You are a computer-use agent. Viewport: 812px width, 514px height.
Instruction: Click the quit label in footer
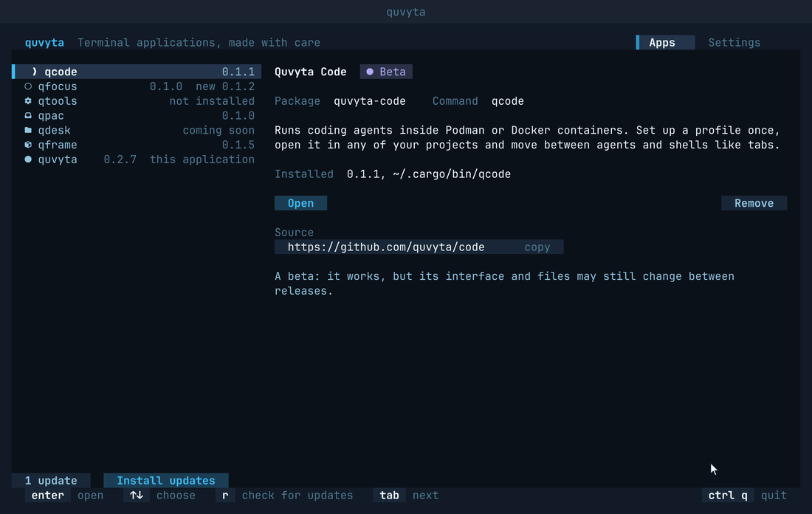(x=774, y=495)
